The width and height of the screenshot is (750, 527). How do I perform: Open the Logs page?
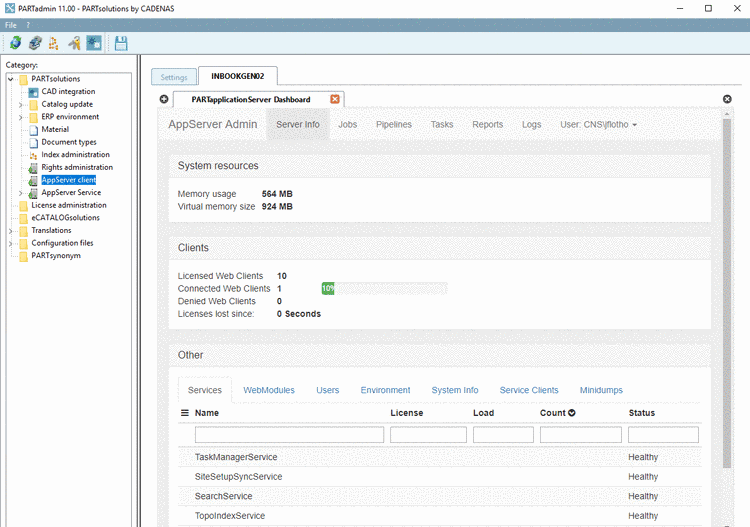[x=531, y=124]
